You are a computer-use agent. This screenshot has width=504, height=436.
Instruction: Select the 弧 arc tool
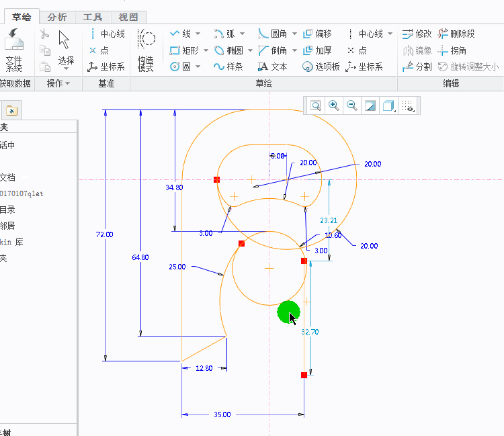coord(224,34)
